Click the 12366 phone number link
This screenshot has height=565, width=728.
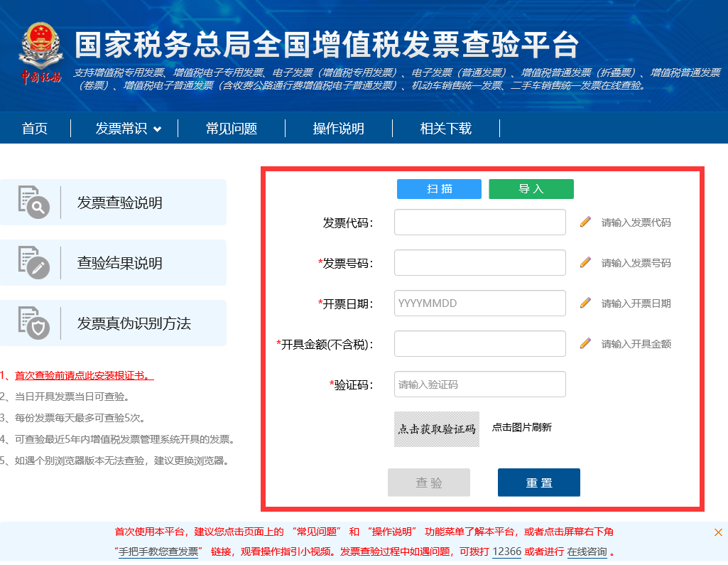(506, 551)
